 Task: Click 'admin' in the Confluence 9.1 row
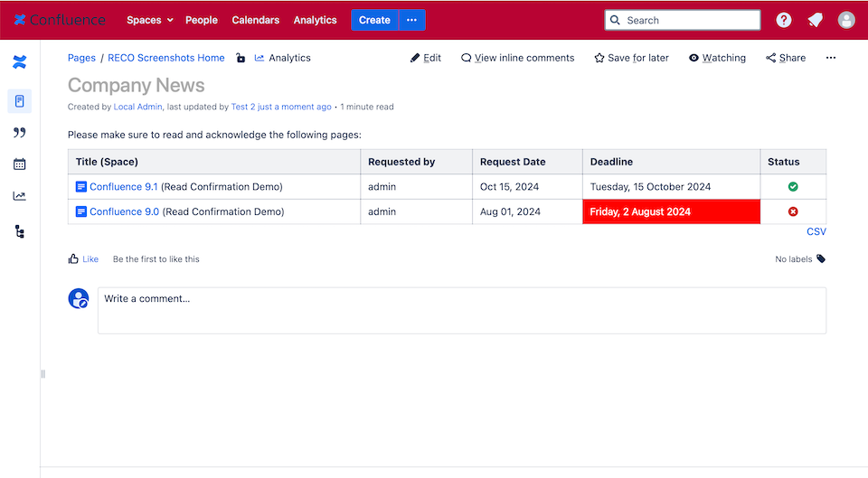382,186
